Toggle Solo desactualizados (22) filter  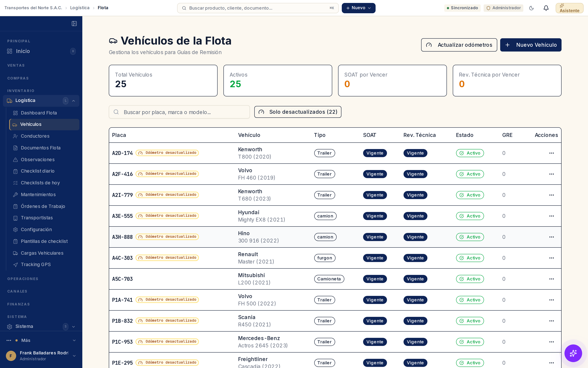coord(298,112)
